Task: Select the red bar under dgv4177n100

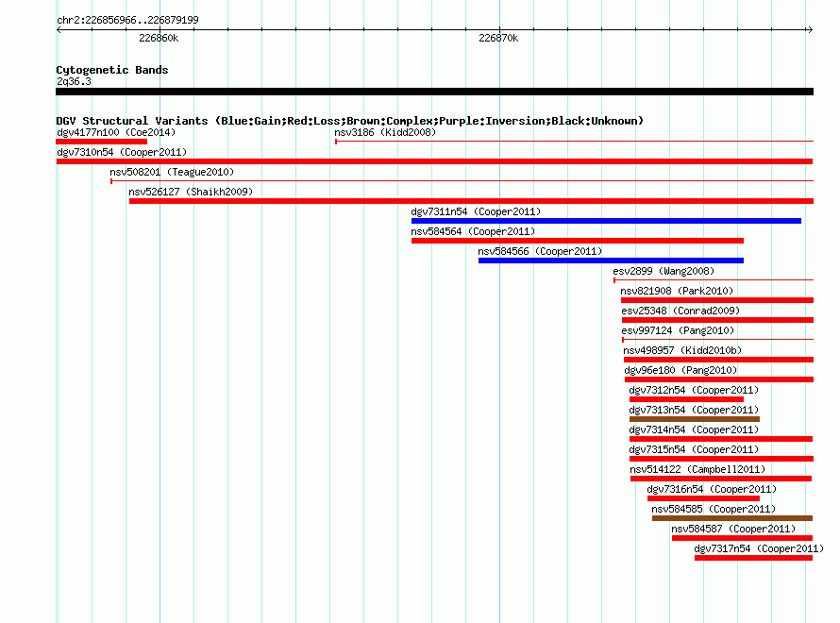Action: coord(101,142)
